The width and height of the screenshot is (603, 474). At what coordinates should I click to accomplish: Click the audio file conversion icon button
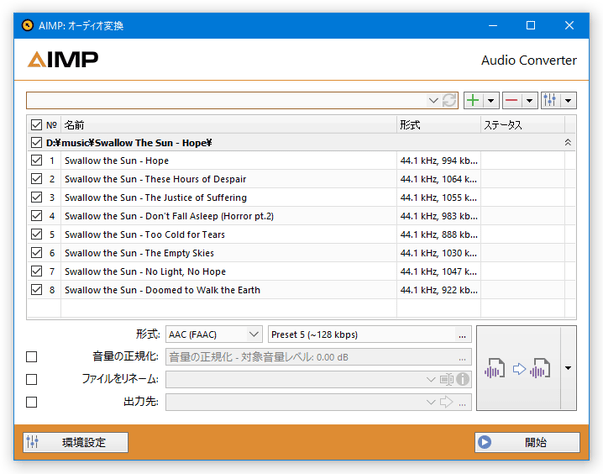(518, 368)
